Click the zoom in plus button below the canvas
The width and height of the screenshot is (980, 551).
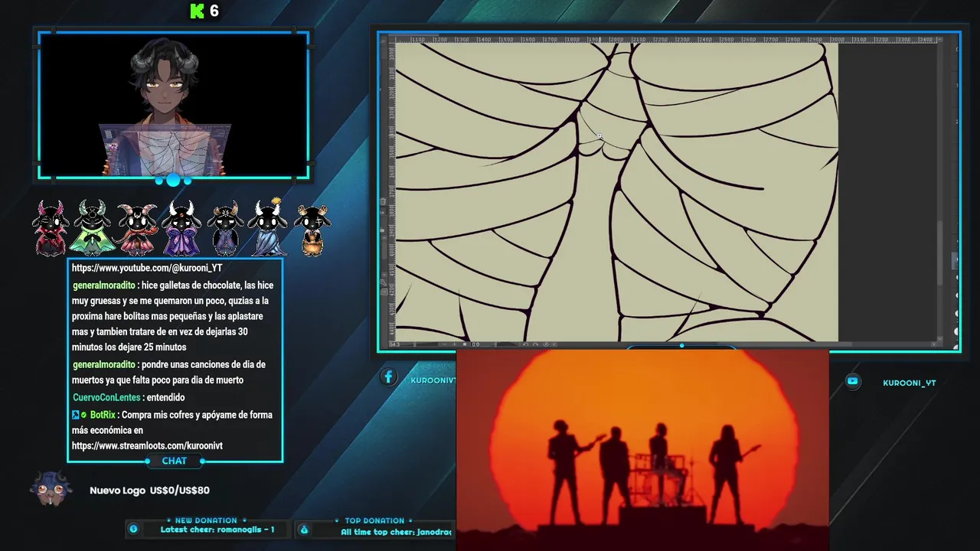pyautogui.click(x=454, y=344)
